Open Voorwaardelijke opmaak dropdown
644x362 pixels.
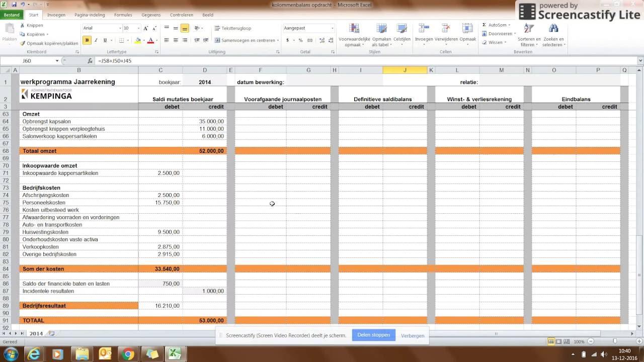point(354,35)
